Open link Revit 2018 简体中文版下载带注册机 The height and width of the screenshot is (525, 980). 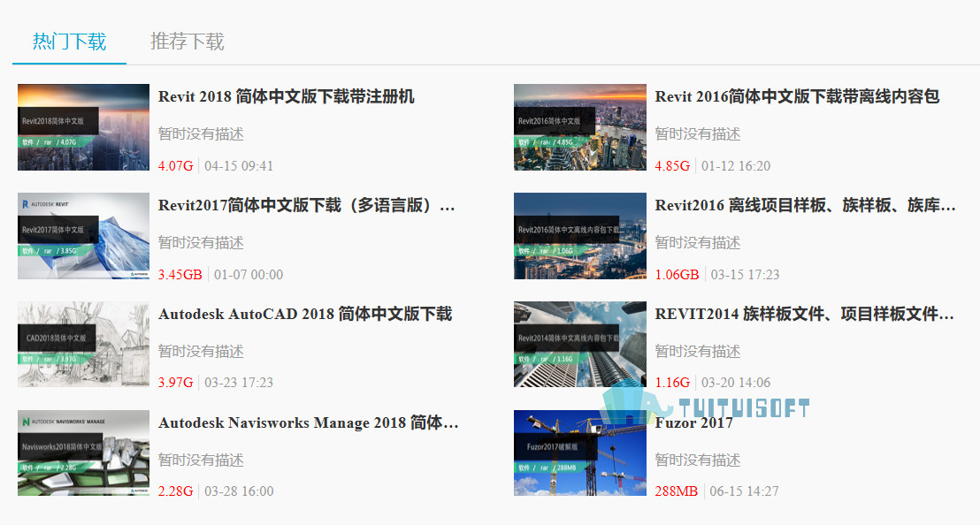point(287,96)
